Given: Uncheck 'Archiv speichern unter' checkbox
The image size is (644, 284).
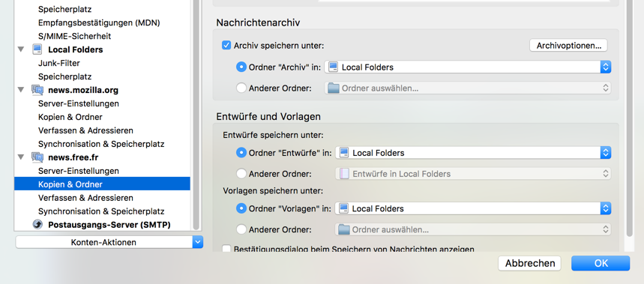Looking at the screenshot, I should click(226, 45).
